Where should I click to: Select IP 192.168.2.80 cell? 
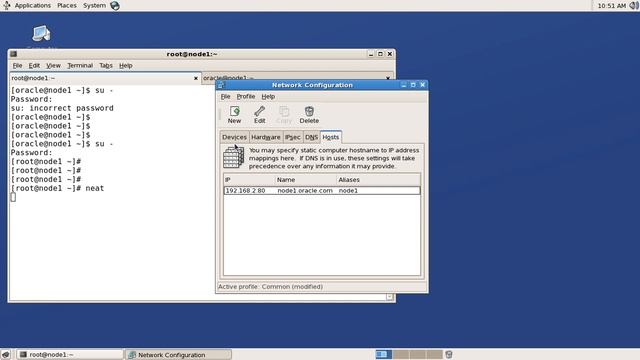coord(245,191)
